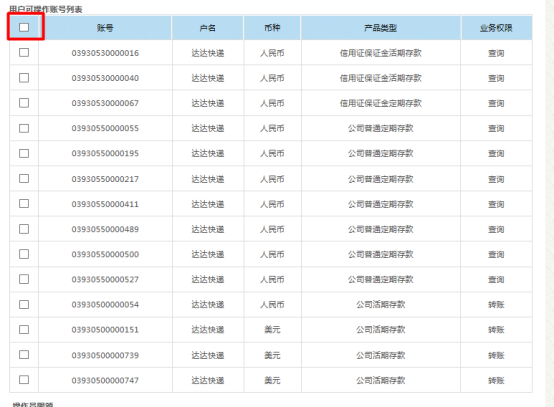Viewport: 554px width, 407px height.
Task: Select checkbox for account 03930550000527
Action: click(x=24, y=279)
